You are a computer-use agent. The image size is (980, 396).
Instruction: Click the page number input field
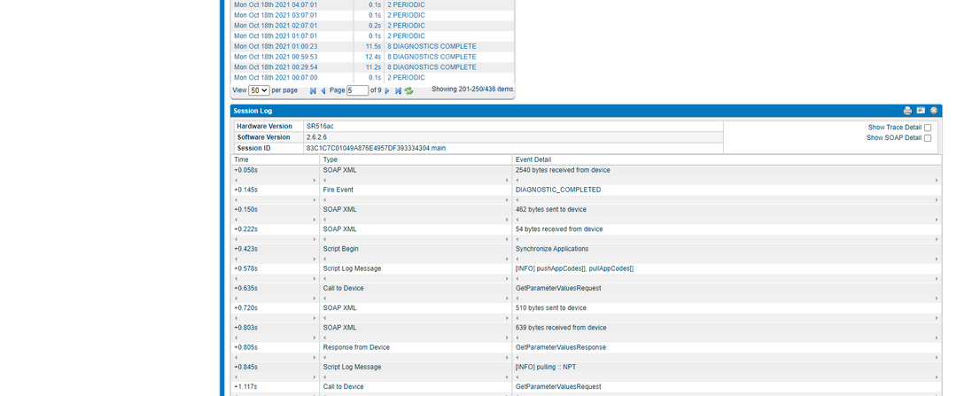point(357,90)
